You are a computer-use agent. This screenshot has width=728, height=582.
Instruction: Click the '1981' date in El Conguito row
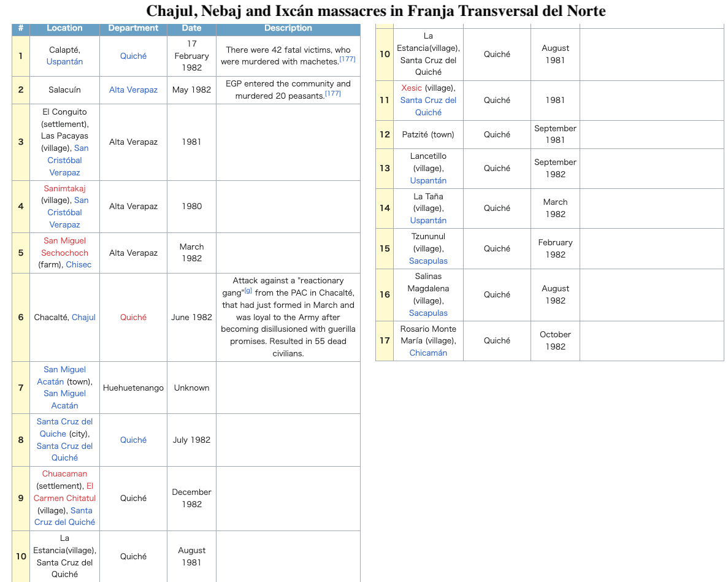point(192,142)
